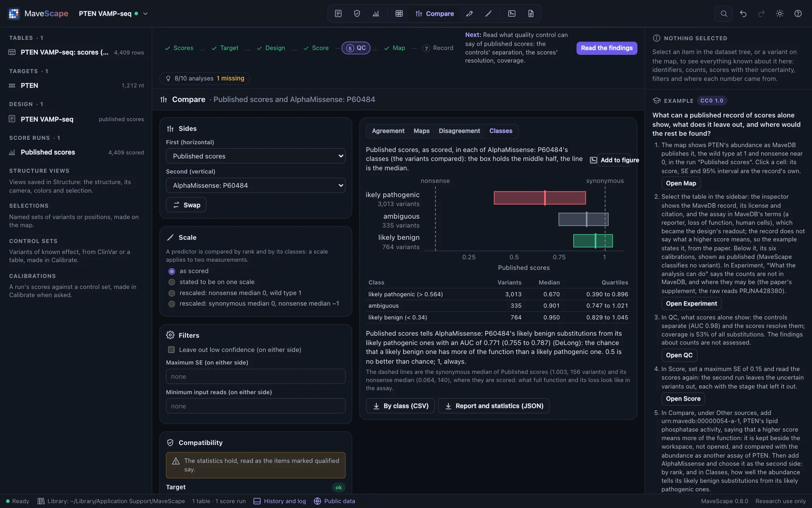Screen dimensions: 812x508
Task: Click 'Add to figure' button
Action: (614, 160)
